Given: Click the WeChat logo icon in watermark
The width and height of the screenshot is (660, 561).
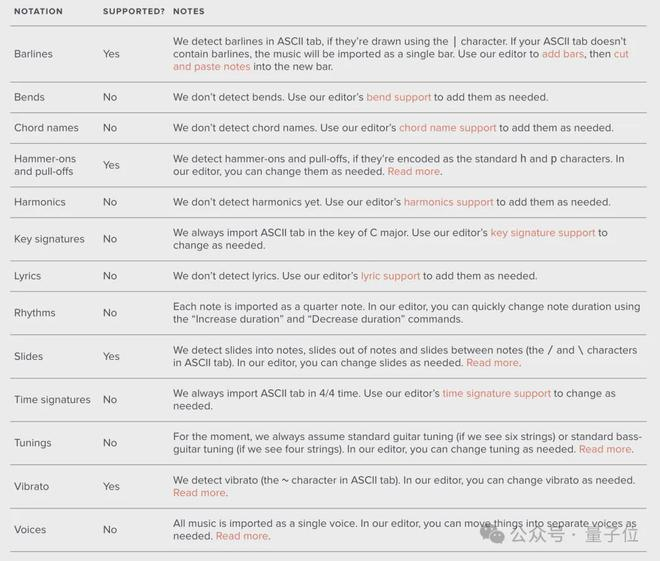Looking at the screenshot, I should coord(492,535).
